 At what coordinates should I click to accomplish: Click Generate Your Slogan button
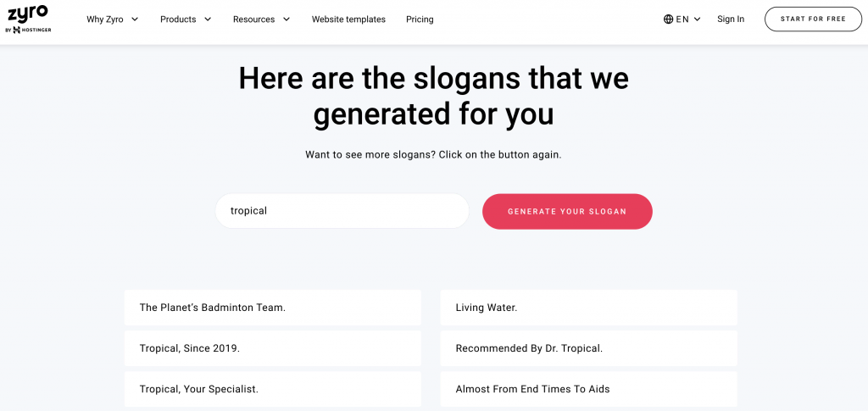coord(567,211)
